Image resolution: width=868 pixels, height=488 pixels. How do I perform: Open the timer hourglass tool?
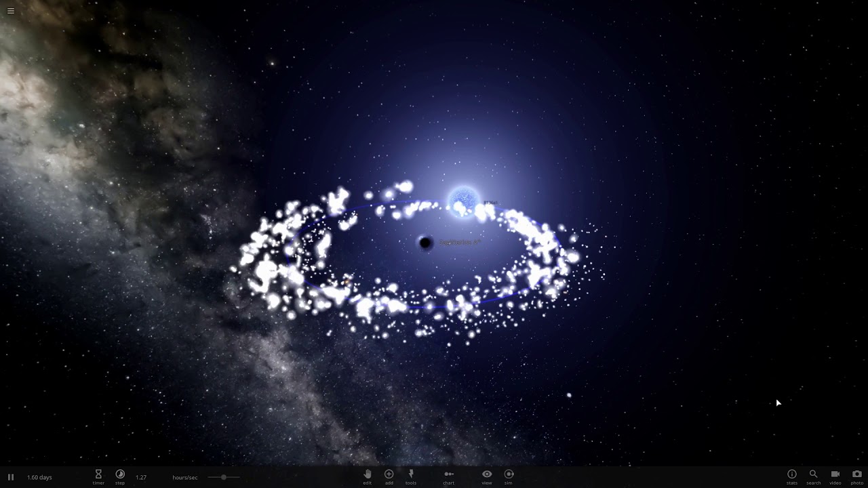[x=98, y=477]
